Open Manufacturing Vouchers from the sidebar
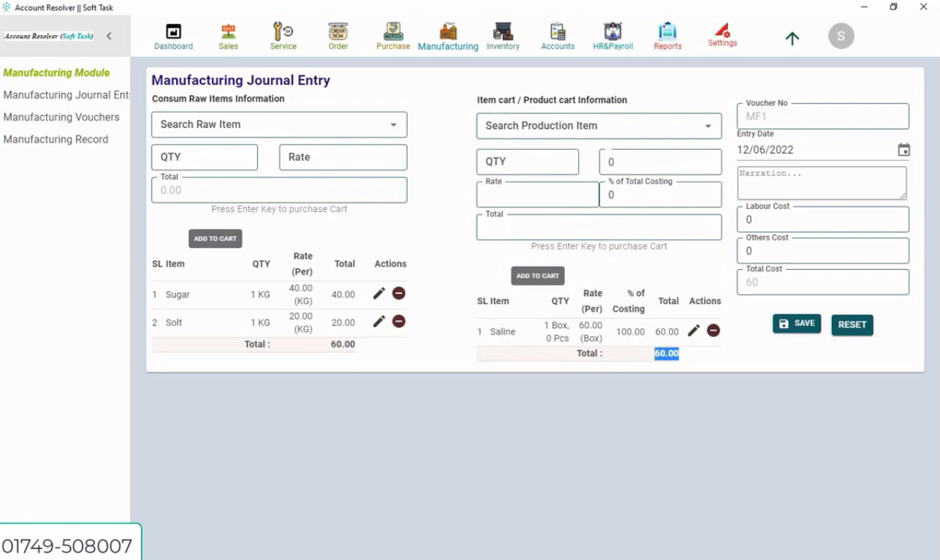Screen dimensions: 940x560 click(x=61, y=117)
